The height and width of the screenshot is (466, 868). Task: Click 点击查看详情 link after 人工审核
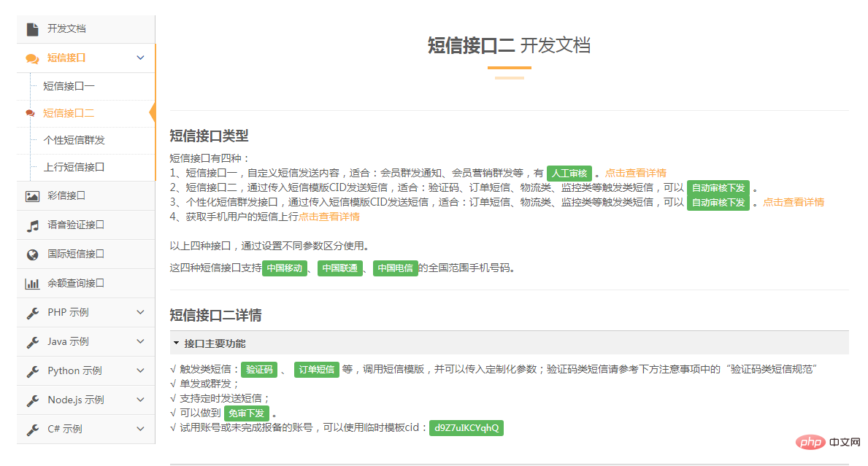(x=636, y=173)
